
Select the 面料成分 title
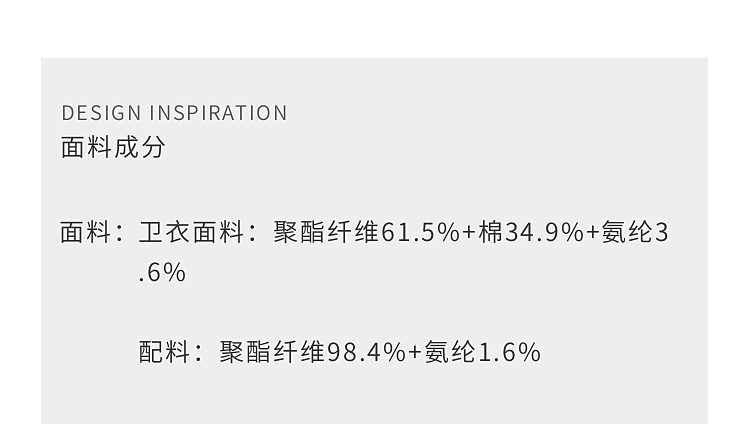[113, 147]
